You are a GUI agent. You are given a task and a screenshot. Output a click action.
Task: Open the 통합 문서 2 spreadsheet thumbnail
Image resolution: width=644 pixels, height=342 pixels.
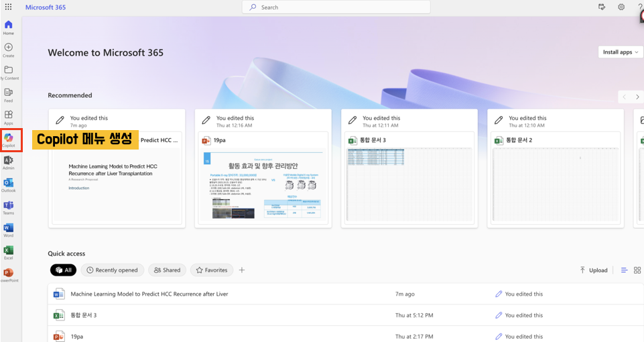pyautogui.click(x=556, y=186)
